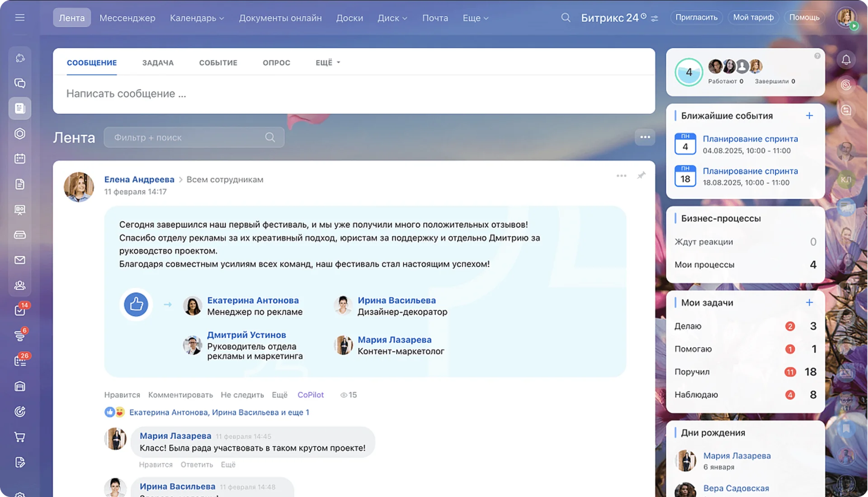Image resolution: width=868 pixels, height=497 pixels.
Task: Open the shopping cart store icon in sidebar
Action: 20,437
